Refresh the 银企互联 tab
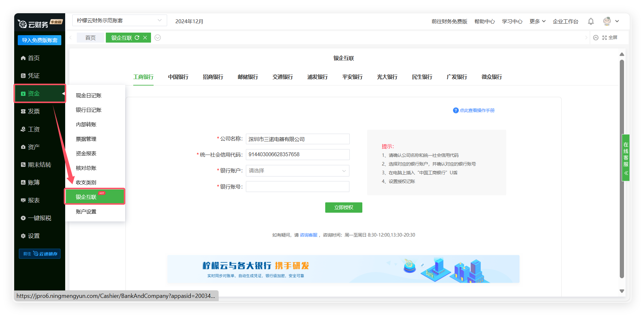Screen dimensions: 644x315 (x=137, y=38)
